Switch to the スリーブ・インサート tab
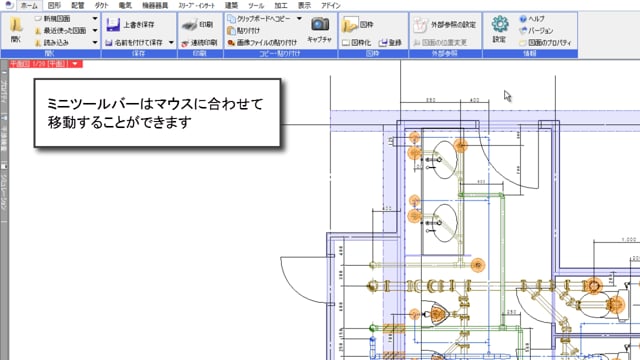Screen dimensions: 640x360 pyautogui.click(x=196, y=6)
